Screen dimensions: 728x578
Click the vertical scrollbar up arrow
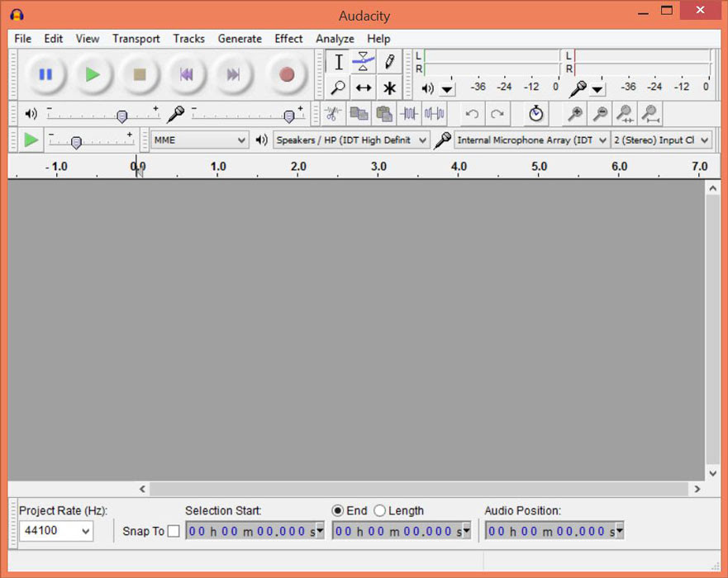(x=712, y=188)
